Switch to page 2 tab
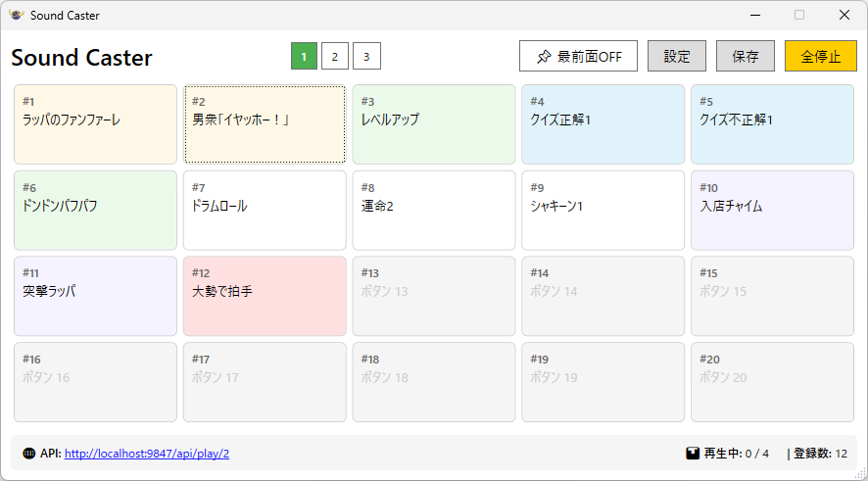 click(x=335, y=56)
